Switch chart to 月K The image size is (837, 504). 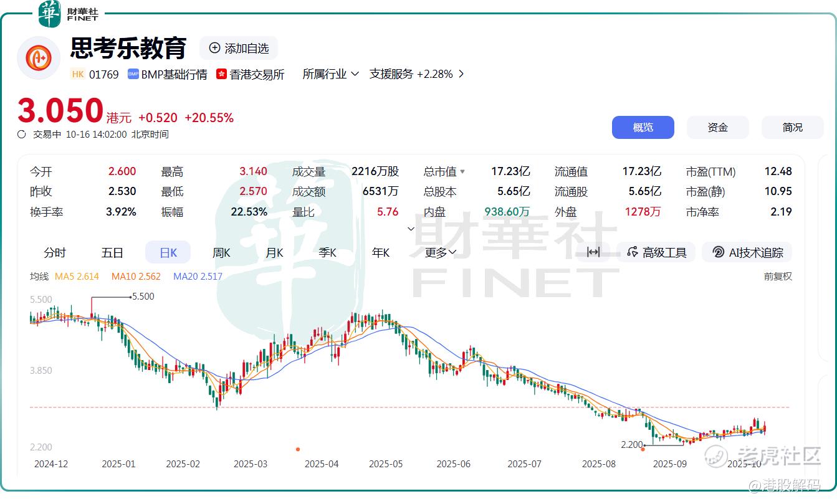tap(274, 252)
